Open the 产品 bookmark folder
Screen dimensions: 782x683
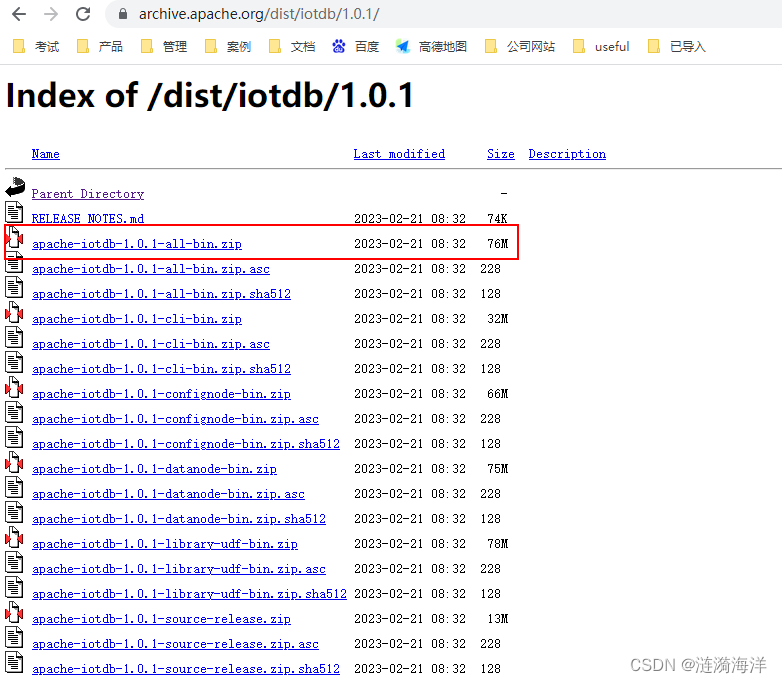coord(100,46)
